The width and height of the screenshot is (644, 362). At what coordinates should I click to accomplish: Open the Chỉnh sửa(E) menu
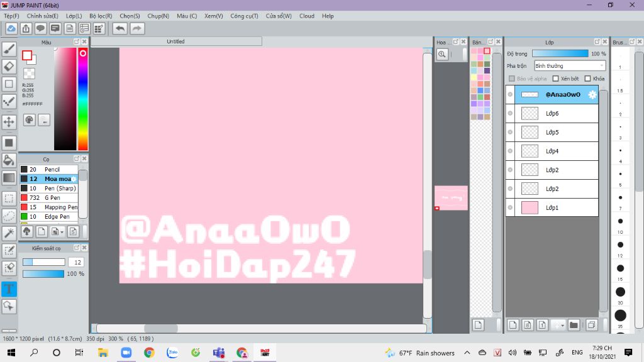pyautogui.click(x=42, y=16)
